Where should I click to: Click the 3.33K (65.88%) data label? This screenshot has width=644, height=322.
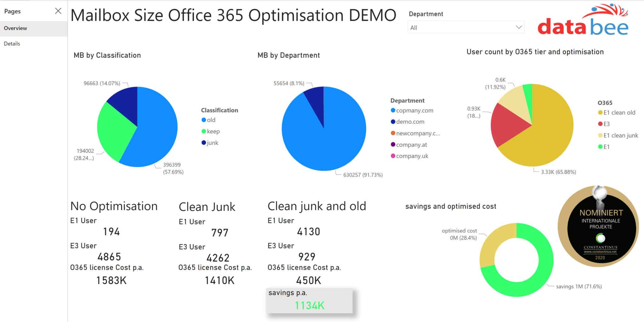click(558, 172)
